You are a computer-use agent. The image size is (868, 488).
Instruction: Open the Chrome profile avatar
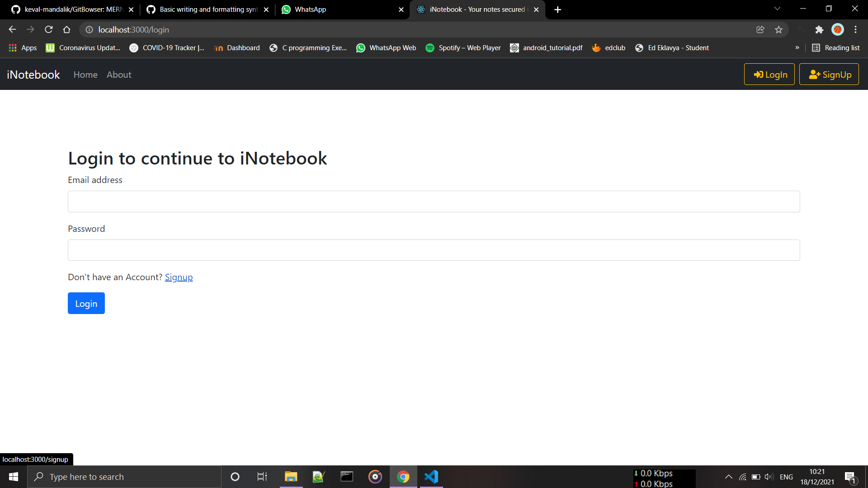click(838, 29)
